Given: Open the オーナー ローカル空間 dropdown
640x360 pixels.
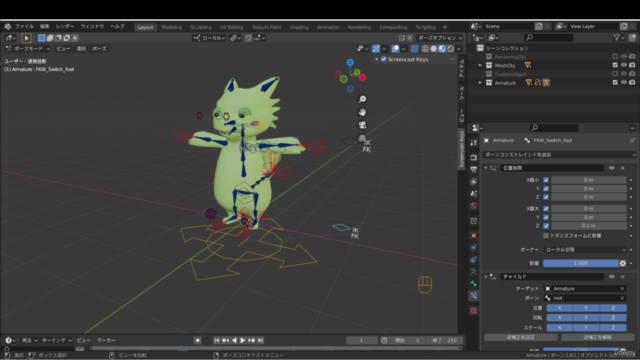Looking at the screenshot, I should [585, 250].
